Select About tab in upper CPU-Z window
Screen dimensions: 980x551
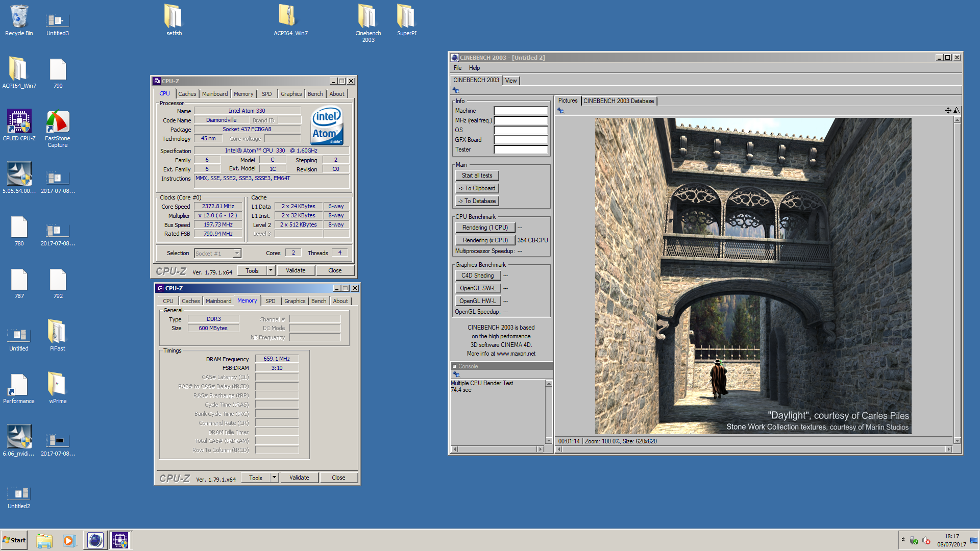(x=337, y=94)
